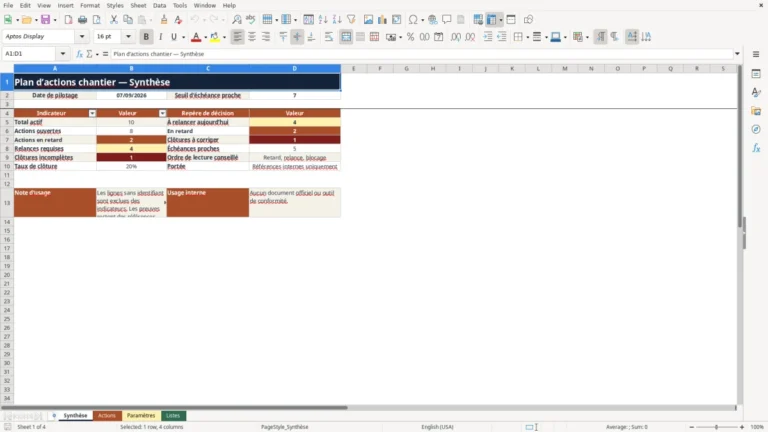
Task: Open the Data menu
Action: click(159, 5)
